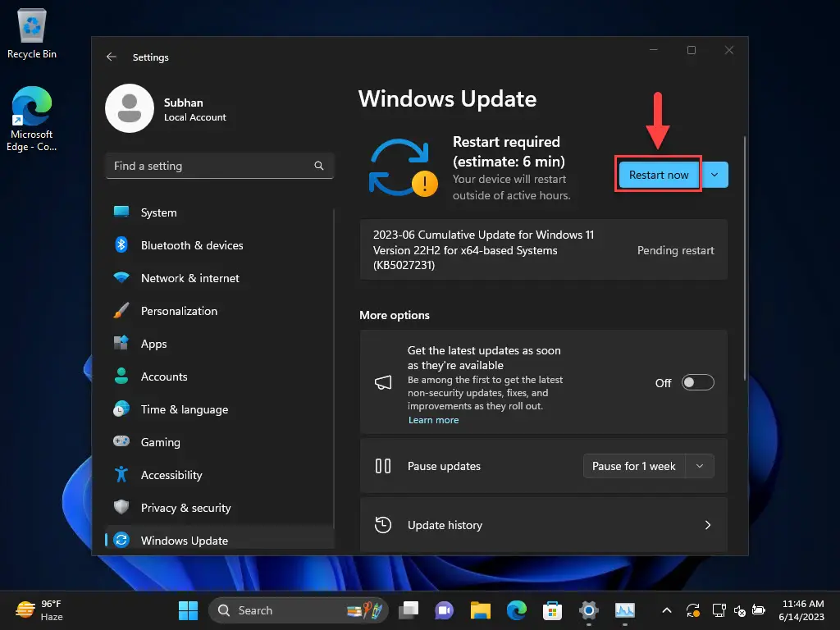Open Gaming settings
This screenshot has height=630, width=840.
[160, 442]
